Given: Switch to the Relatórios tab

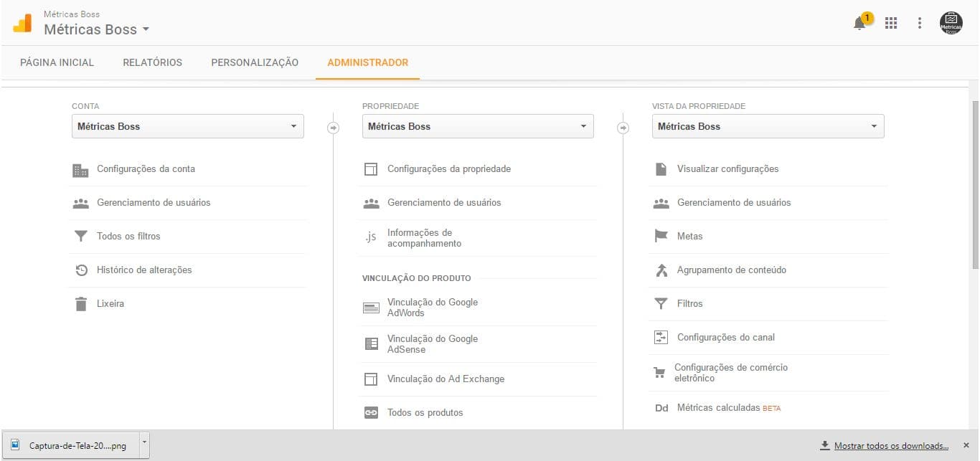Looking at the screenshot, I should click(152, 62).
